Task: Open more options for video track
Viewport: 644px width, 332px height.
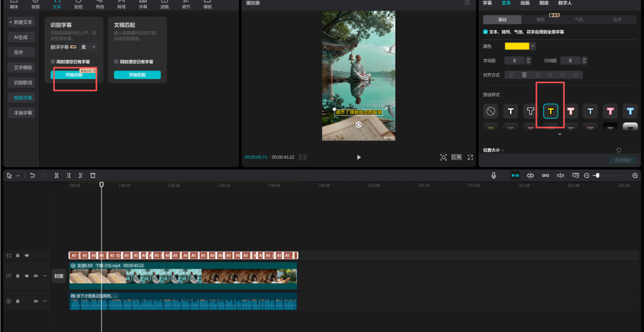Action: (45, 276)
